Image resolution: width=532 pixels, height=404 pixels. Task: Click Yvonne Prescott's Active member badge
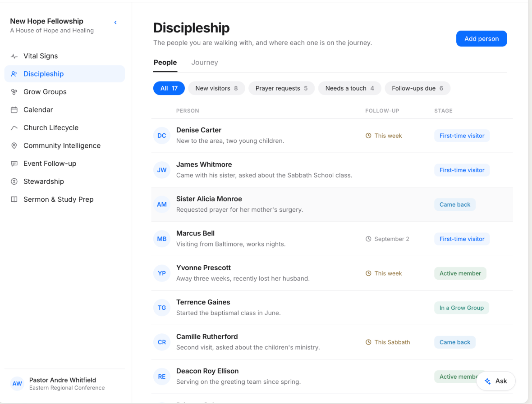coord(460,273)
